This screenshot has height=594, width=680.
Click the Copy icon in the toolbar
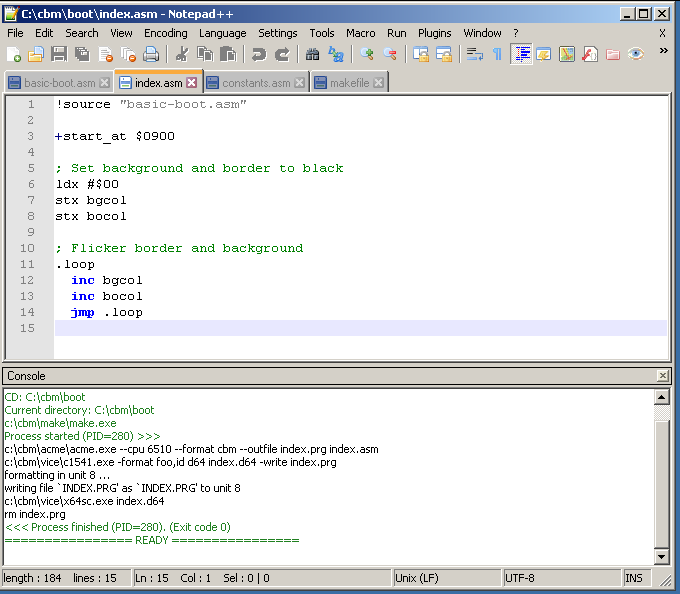coord(205,55)
